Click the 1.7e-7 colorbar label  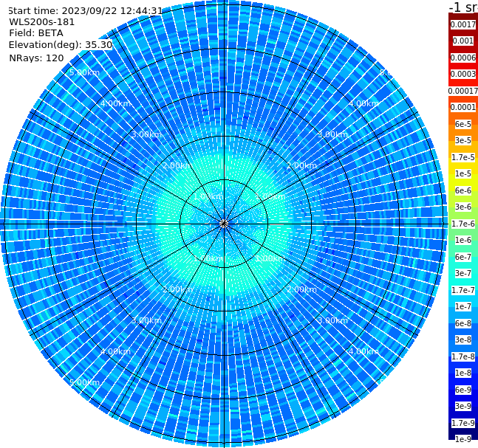tap(463, 290)
